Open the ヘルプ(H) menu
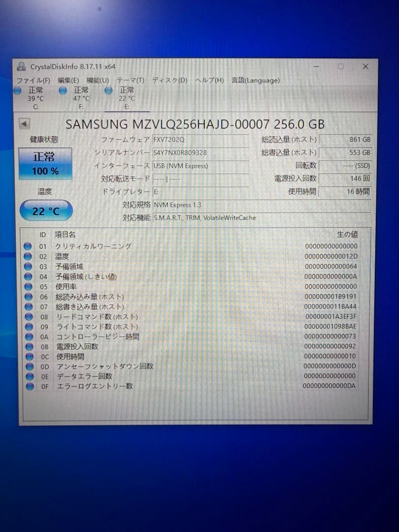This screenshot has height=532, width=399. [209, 80]
